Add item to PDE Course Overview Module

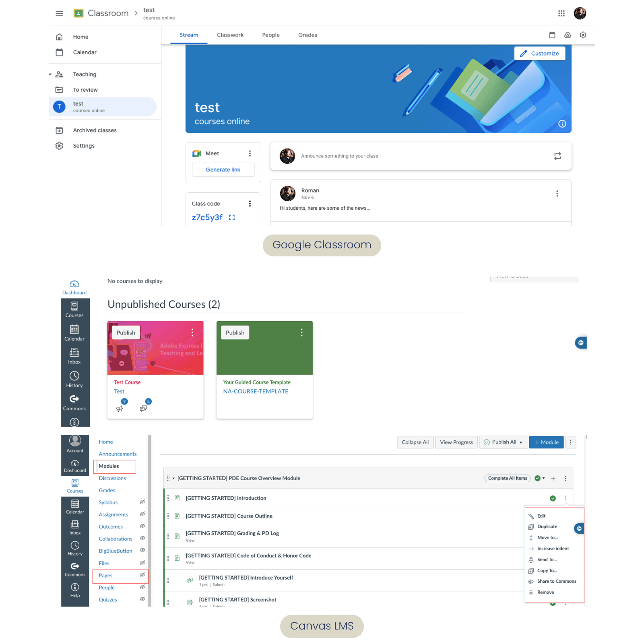click(x=553, y=479)
